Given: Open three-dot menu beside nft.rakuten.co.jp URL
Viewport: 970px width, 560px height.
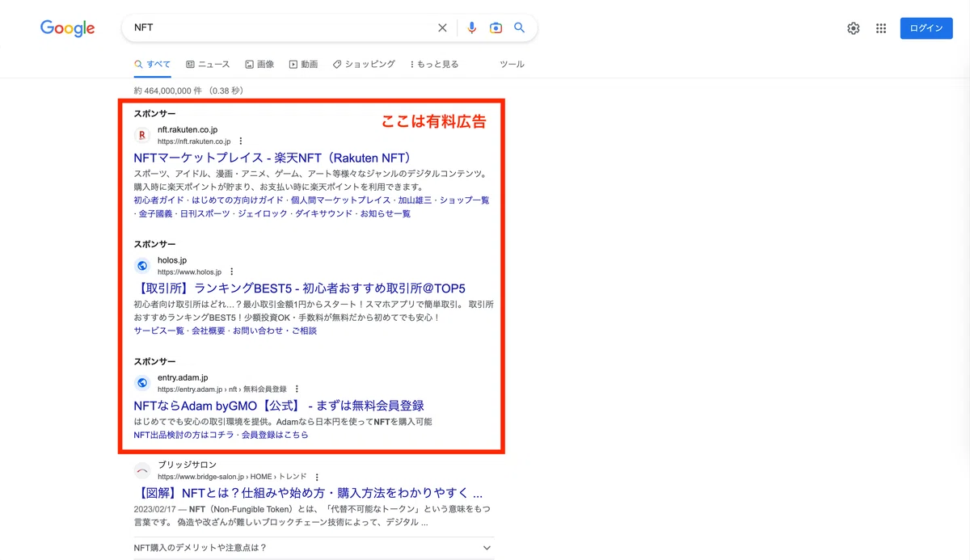Looking at the screenshot, I should point(240,141).
